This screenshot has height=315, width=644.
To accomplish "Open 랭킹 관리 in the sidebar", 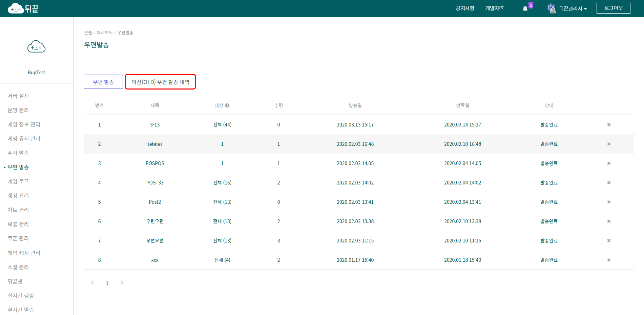I will pos(18,196).
